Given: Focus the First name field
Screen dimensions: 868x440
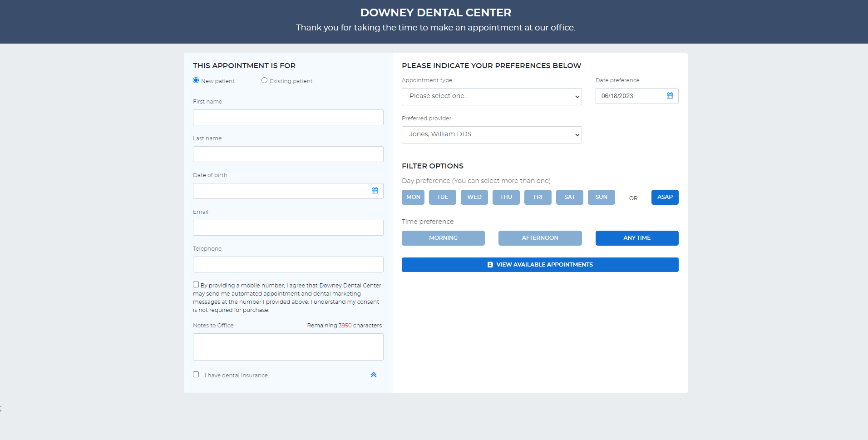Looking at the screenshot, I should 288,117.
